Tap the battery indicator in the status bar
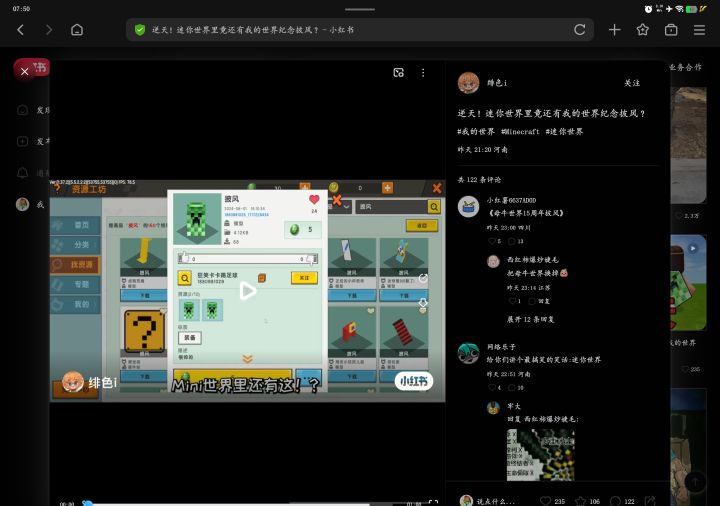This screenshot has width=720, height=506. pyautogui.click(x=691, y=9)
